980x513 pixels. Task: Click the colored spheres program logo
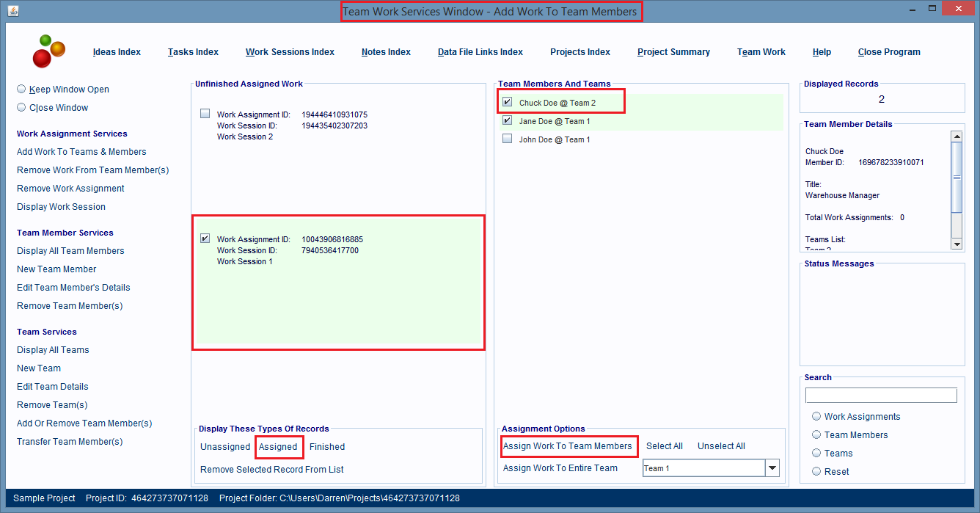(x=48, y=51)
